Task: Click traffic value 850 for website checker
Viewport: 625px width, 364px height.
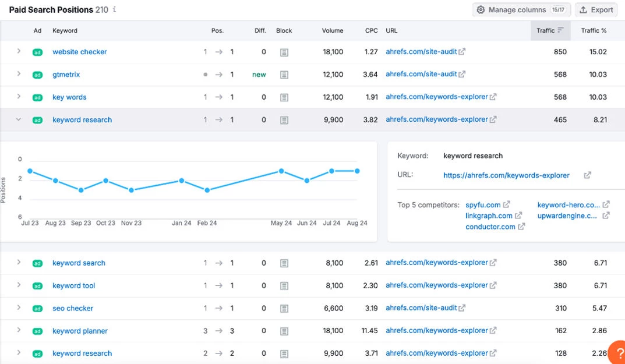Action: pyautogui.click(x=560, y=52)
